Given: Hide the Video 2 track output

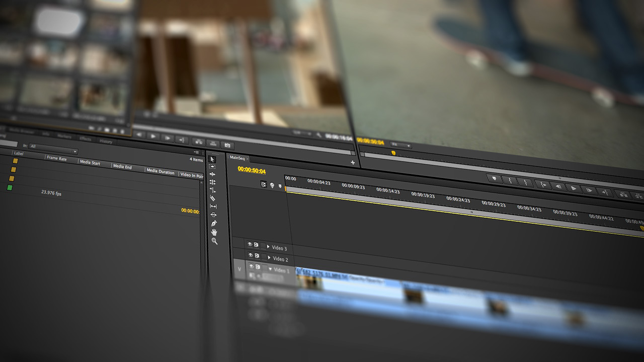Looking at the screenshot, I should tap(250, 255).
